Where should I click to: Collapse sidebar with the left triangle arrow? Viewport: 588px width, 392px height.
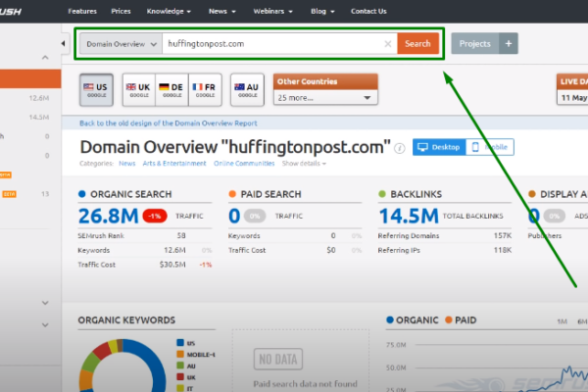63,43
